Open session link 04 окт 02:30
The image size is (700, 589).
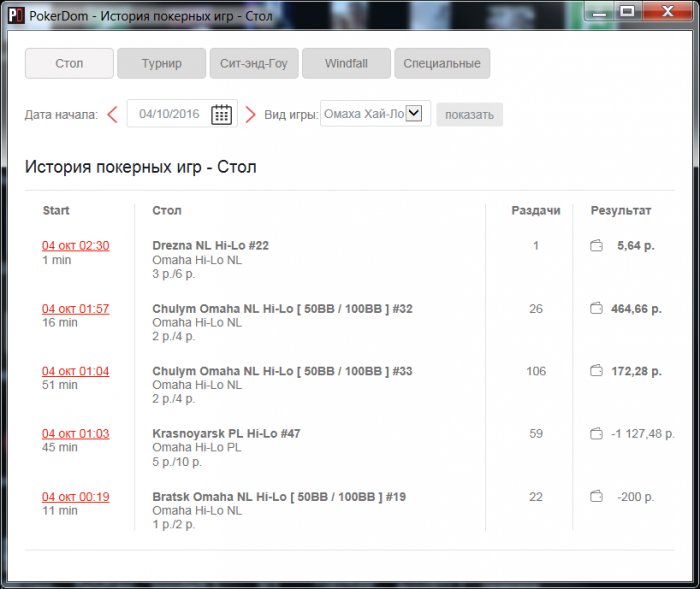(x=75, y=246)
